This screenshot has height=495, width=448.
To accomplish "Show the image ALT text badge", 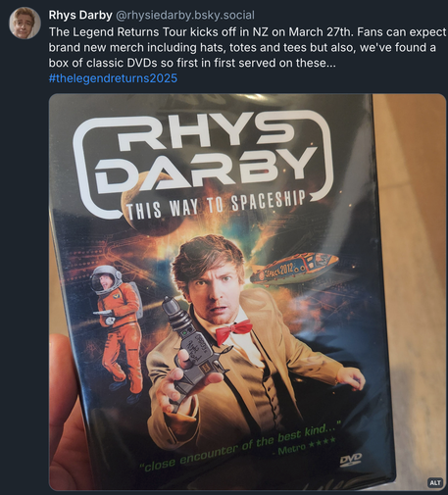I will [435, 482].
